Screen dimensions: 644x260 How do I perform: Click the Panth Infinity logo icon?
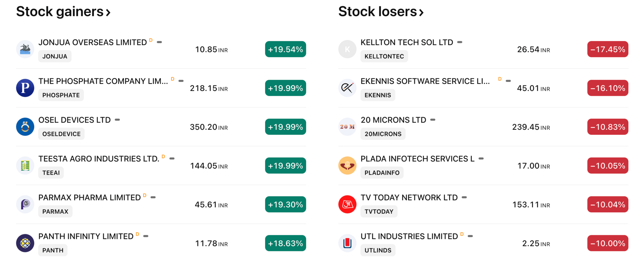[25, 243]
